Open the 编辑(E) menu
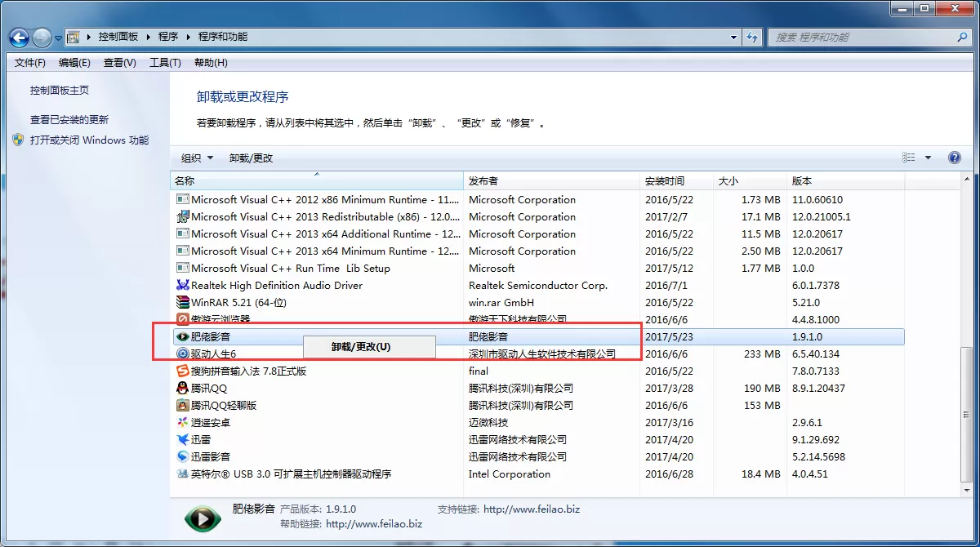This screenshot has height=547, width=980. click(74, 63)
